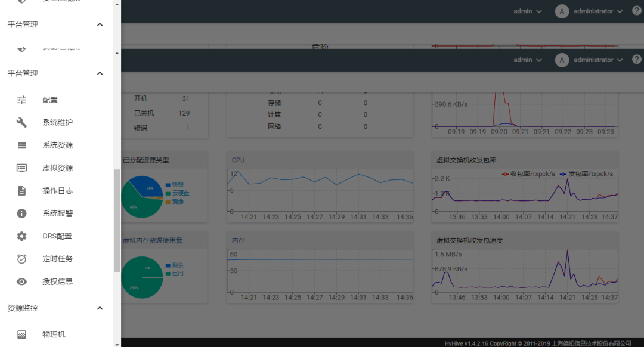
Task: Click the 已关机 count value 129
Action: (184, 113)
